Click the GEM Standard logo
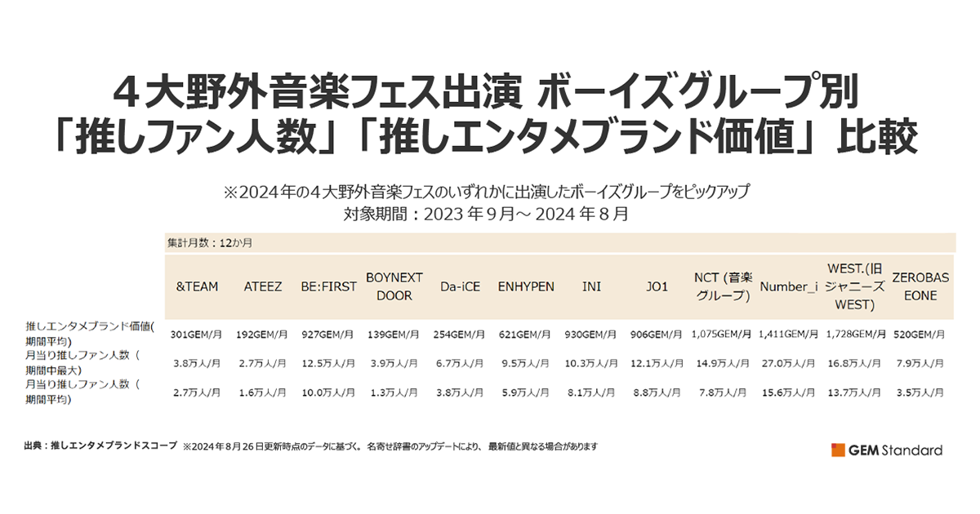Image resolution: width=980 pixels, height=514 pixels. 887,450
